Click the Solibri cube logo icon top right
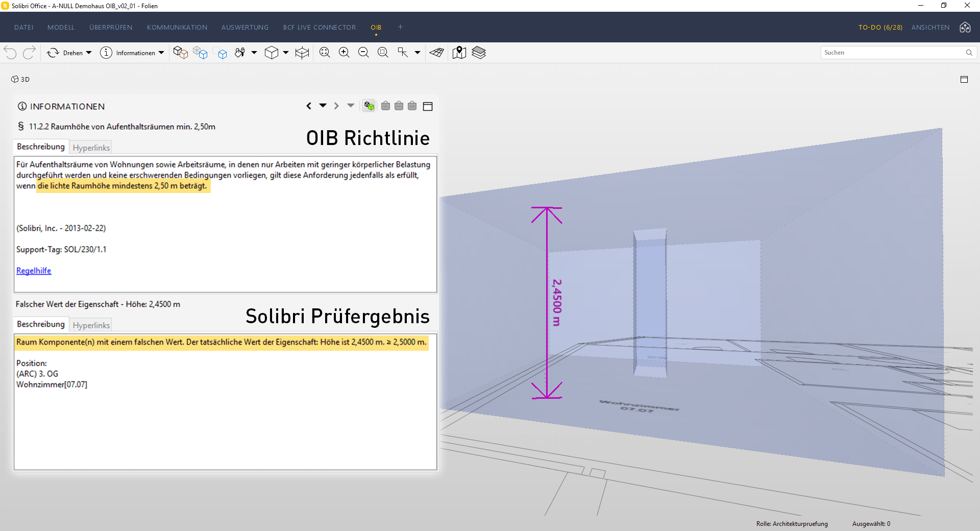The height and width of the screenshot is (531, 980). tap(965, 28)
